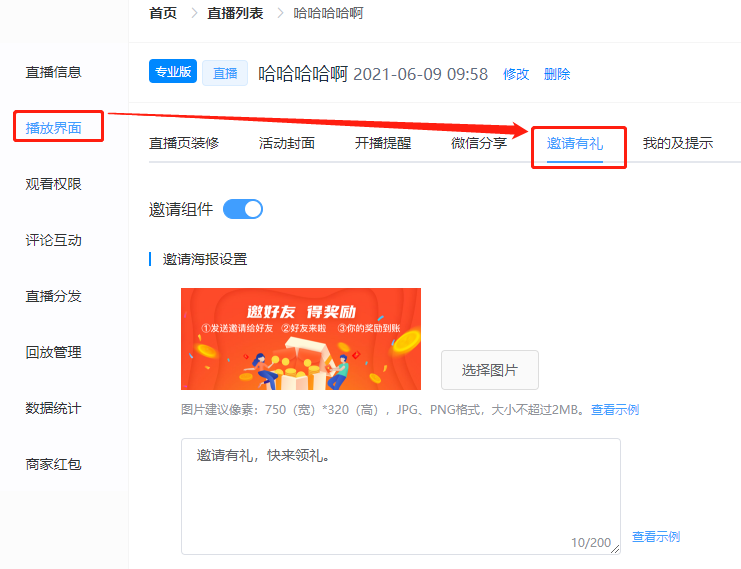The width and height of the screenshot is (741, 569).
Task: Click the textarea resize handle
Action: click(x=615, y=549)
